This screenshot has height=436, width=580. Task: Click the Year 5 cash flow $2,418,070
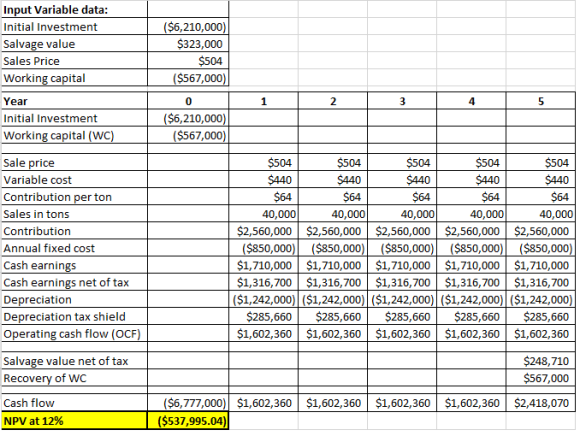pyautogui.click(x=541, y=403)
